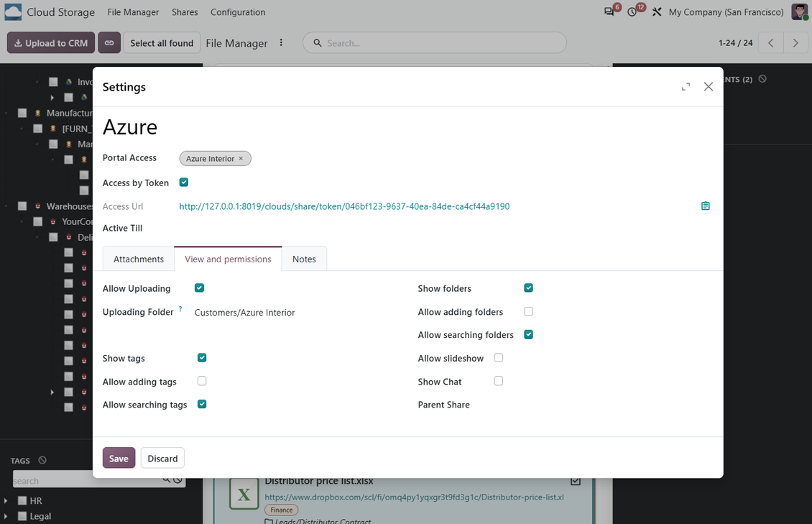Viewport: 812px width, 524px height.
Task: Open the debug tools icon
Action: pos(657,12)
